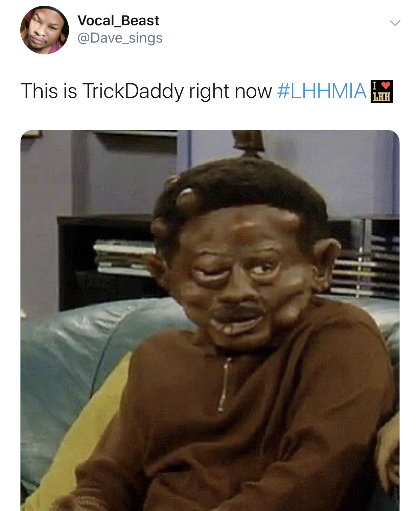This screenshot has height=511, width=420.
Task: Click the tweet text 'This is'
Action: click(49, 91)
